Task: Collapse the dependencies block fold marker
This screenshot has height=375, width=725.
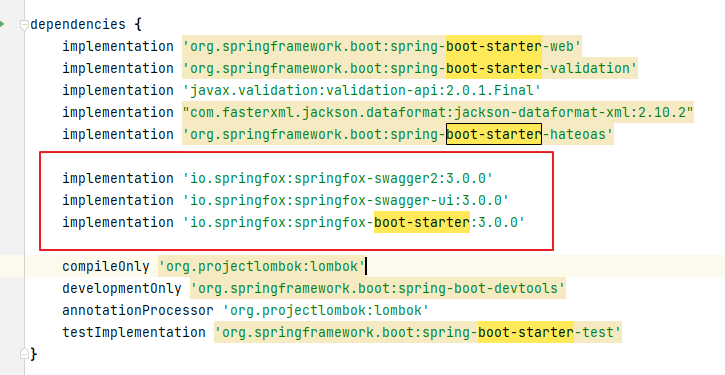Action: [25, 25]
